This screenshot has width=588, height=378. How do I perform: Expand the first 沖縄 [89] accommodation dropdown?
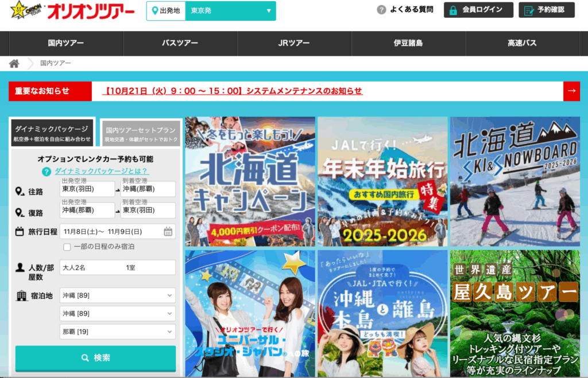(x=118, y=295)
